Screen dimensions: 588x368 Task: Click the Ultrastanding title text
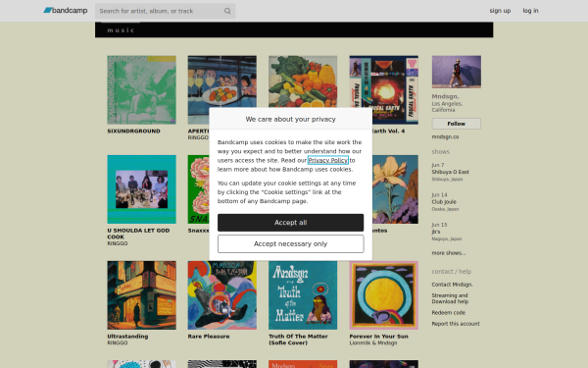[127, 337]
